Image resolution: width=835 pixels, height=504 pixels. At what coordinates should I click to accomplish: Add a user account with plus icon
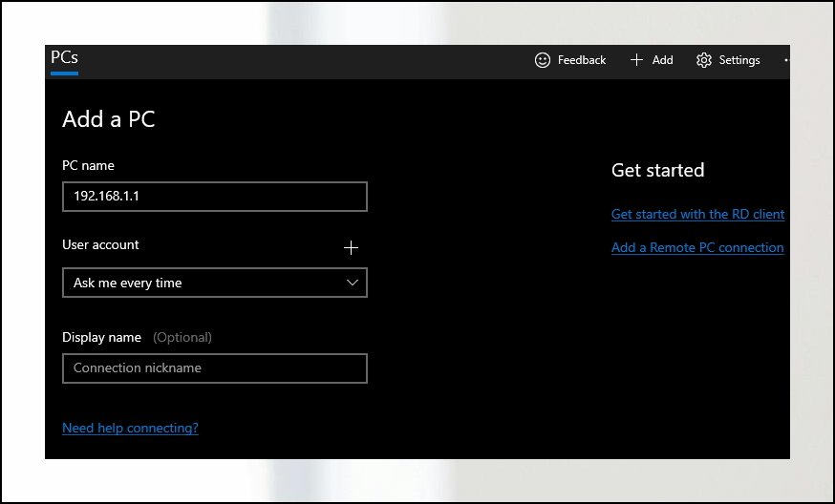[351, 247]
